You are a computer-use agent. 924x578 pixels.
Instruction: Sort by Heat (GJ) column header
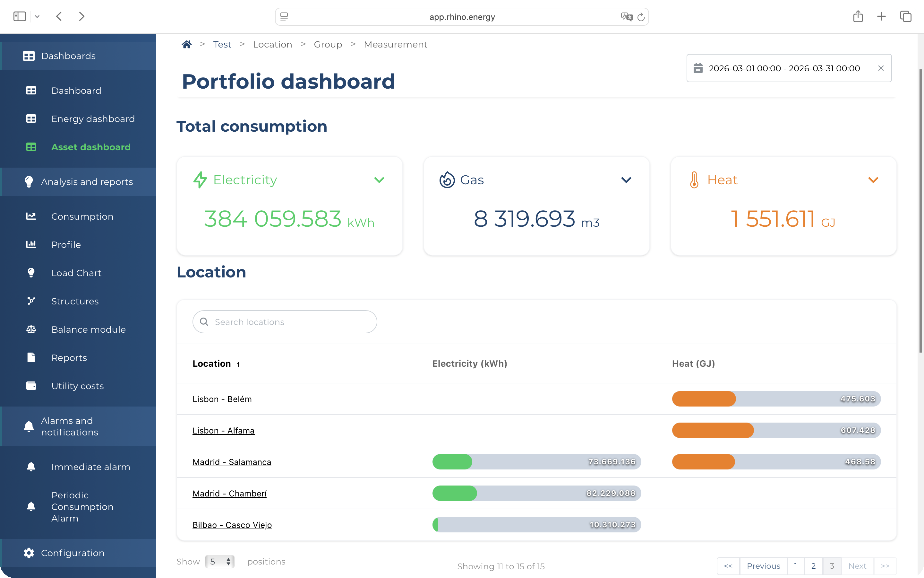point(693,363)
